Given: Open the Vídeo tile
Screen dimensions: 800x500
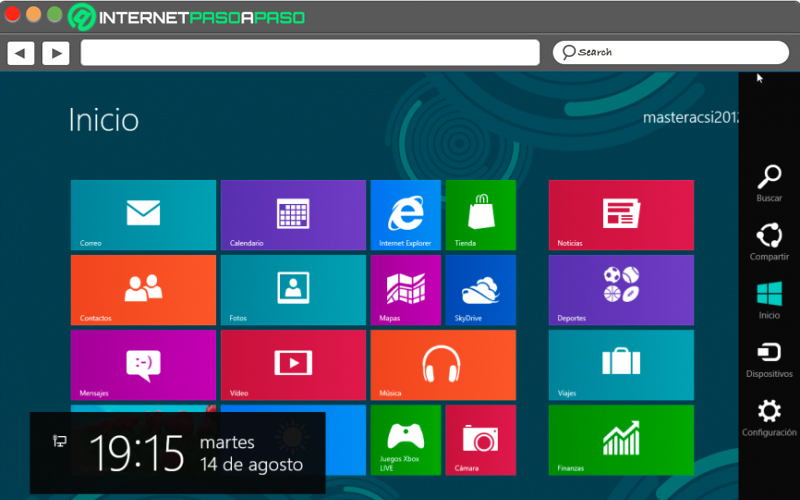Looking at the screenshot, I should pyautogui.click(x=293, y=365).
